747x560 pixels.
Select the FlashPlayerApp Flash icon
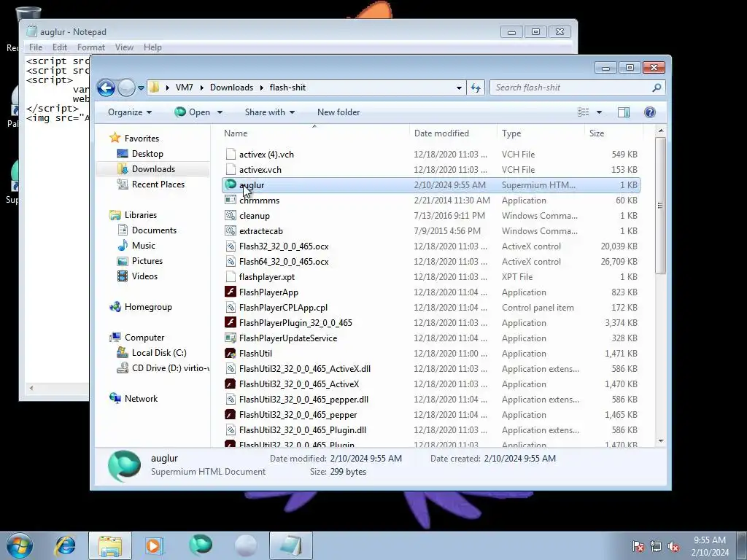click(x=231, y=292)
